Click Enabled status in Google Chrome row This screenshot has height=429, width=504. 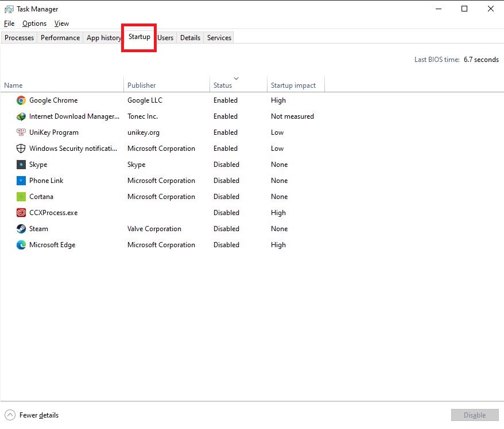click(226, 100)
